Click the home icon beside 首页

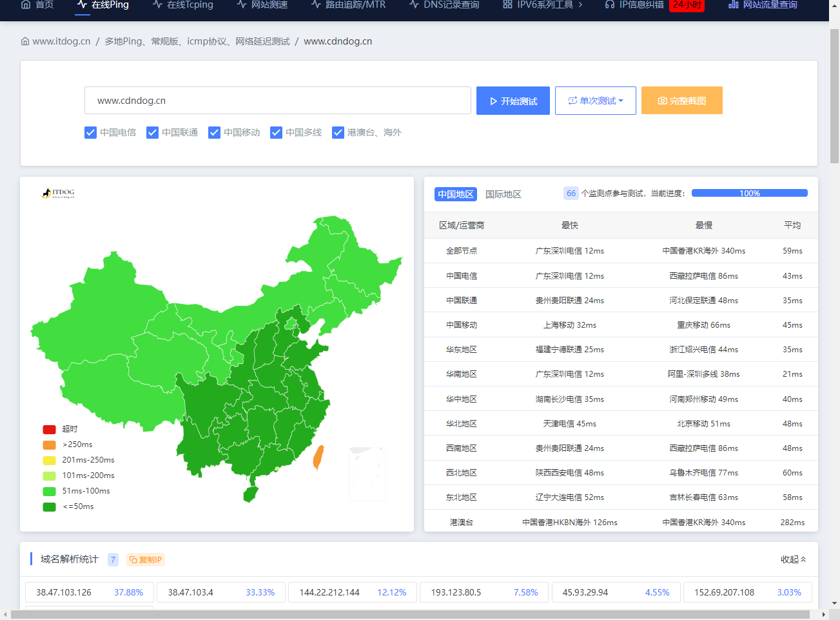[26, 5]
